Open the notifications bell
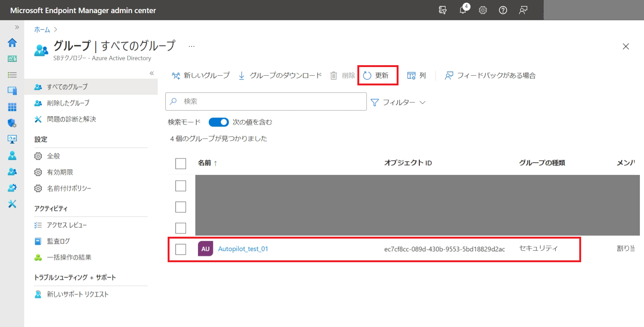Image resolution: width=644 pixels, height=327 pixels. [463, 10]
